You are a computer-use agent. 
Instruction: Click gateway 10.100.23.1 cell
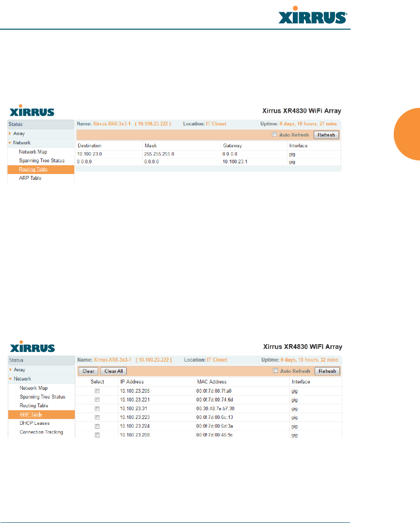pos(235,162)
